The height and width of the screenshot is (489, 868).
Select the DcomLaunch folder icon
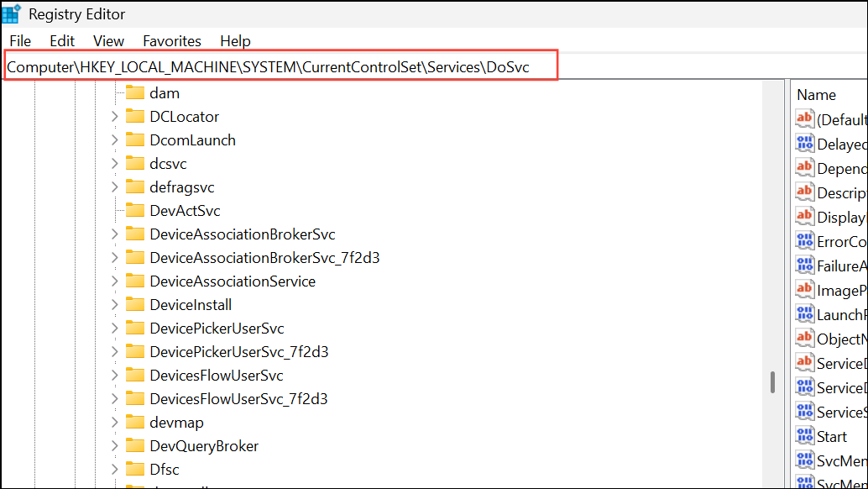135,139
